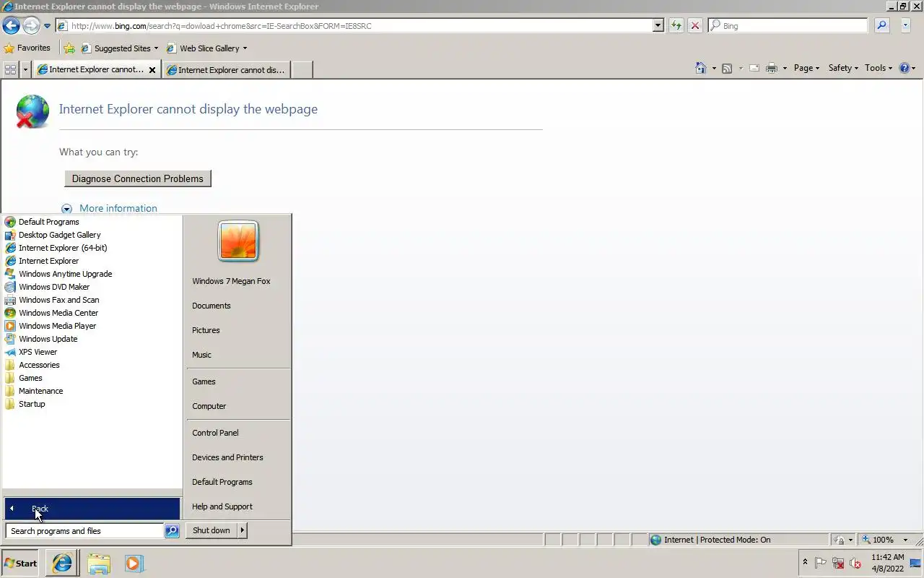924x578 pixels.
Task: Click the browser Back arrow button
Action: click(11, 25)
